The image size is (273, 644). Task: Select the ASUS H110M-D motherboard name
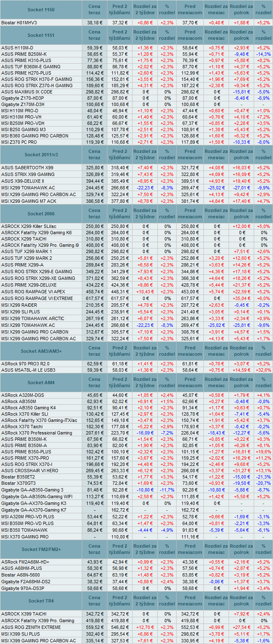[17, 48]
